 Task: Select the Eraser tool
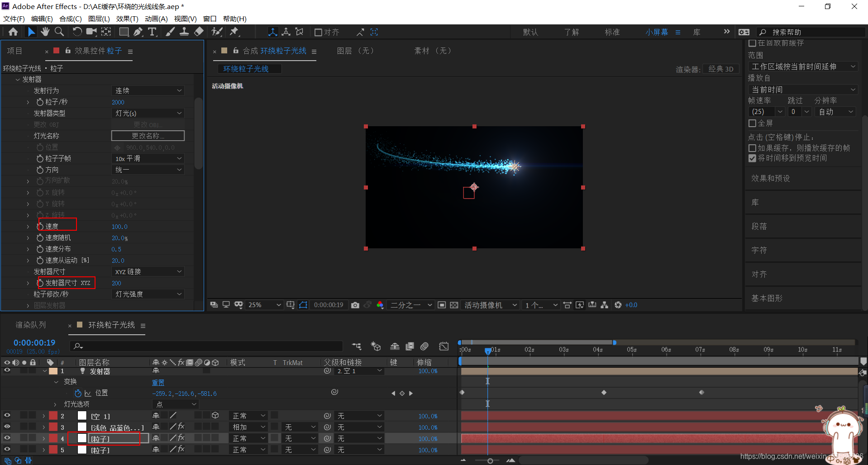click(x=199, y=32)
